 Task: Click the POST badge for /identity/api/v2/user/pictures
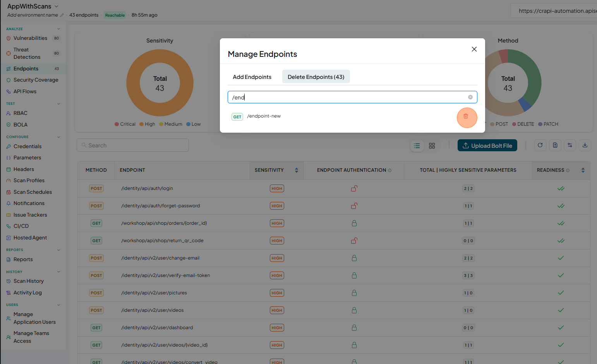[x=96, y=293]
